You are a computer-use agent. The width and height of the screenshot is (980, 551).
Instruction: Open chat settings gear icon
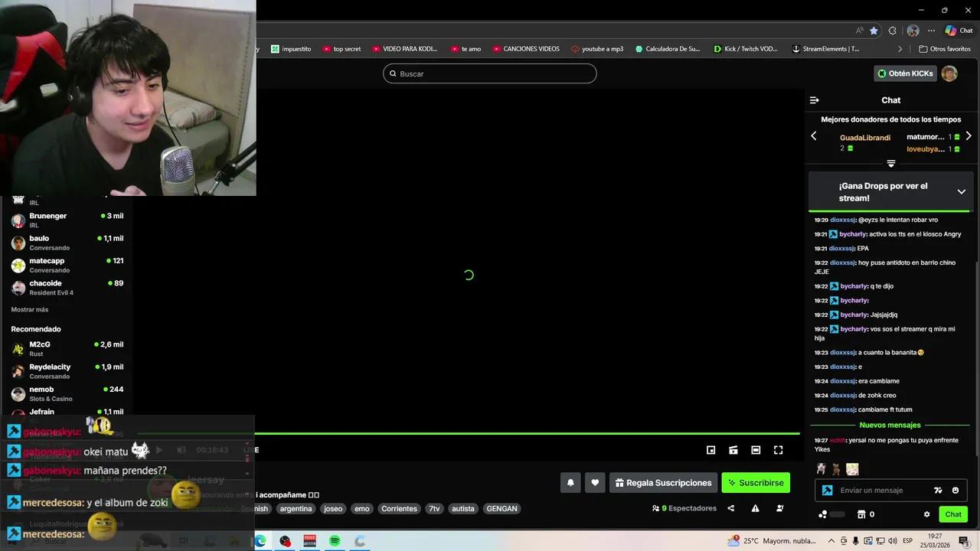pos(926,514)
